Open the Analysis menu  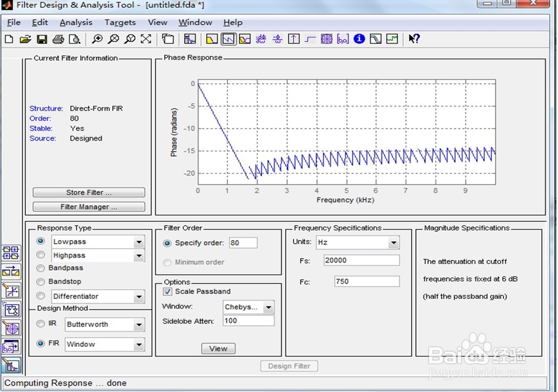[x=76, y=22]
